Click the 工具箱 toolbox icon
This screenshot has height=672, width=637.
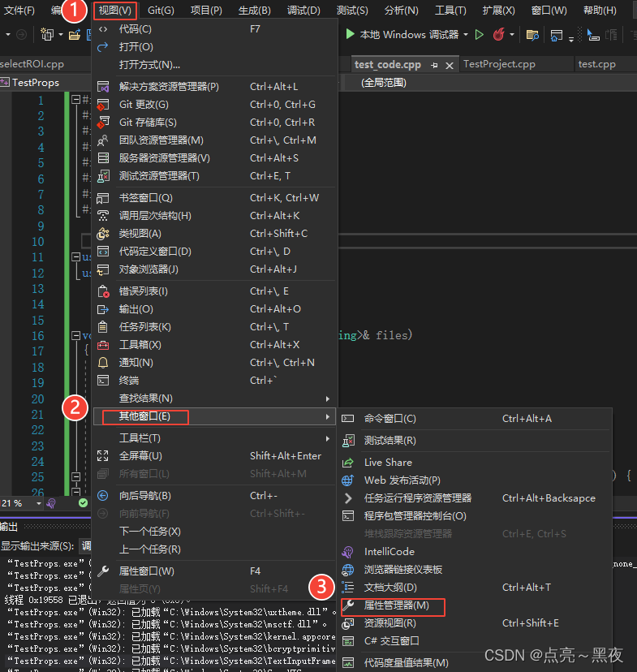coord(103,345)
